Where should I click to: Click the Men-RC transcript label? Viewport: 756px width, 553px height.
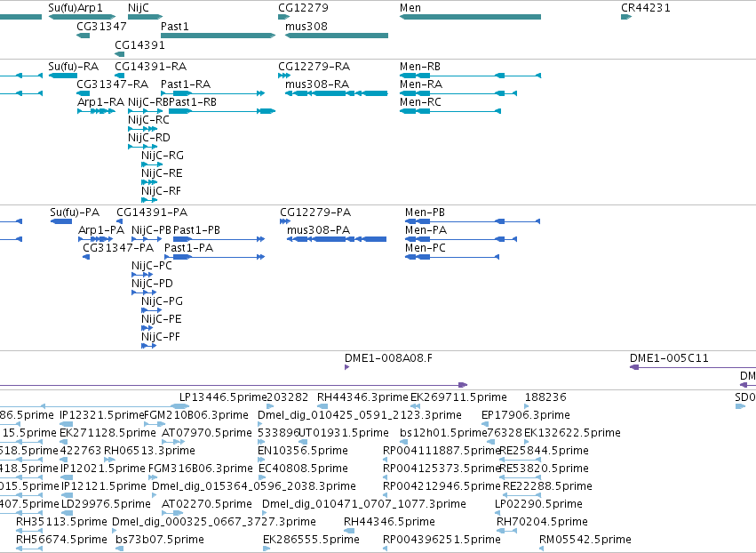coord(420,102)
